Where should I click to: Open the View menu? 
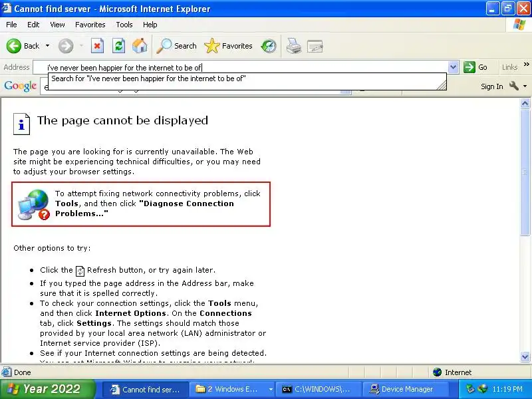point(57,25)
